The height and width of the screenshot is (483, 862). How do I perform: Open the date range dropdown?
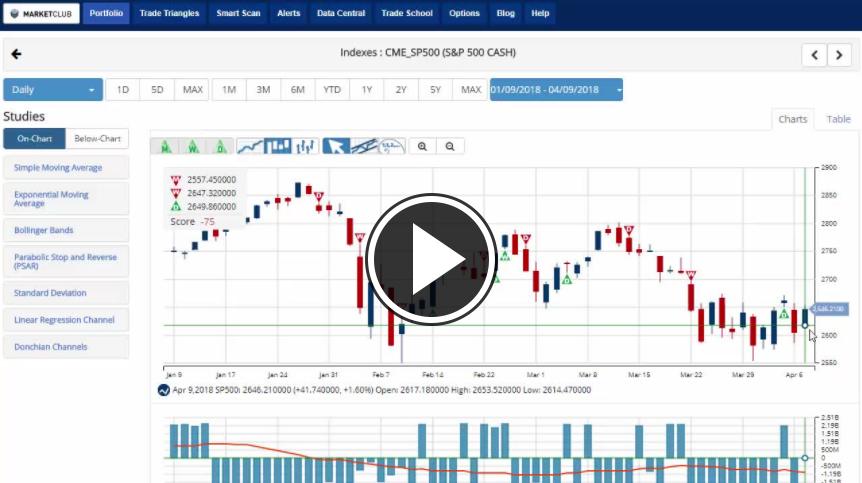(x=556, y=90)
